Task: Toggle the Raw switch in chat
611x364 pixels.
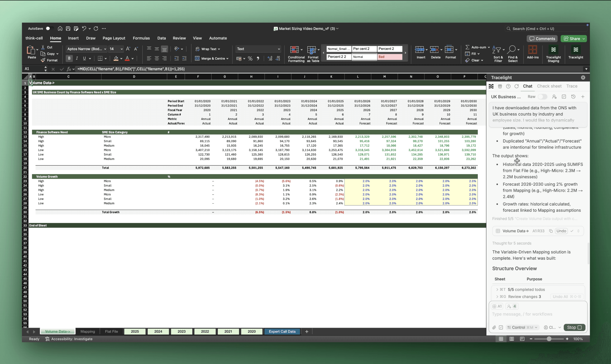Action: coord(542,97)
